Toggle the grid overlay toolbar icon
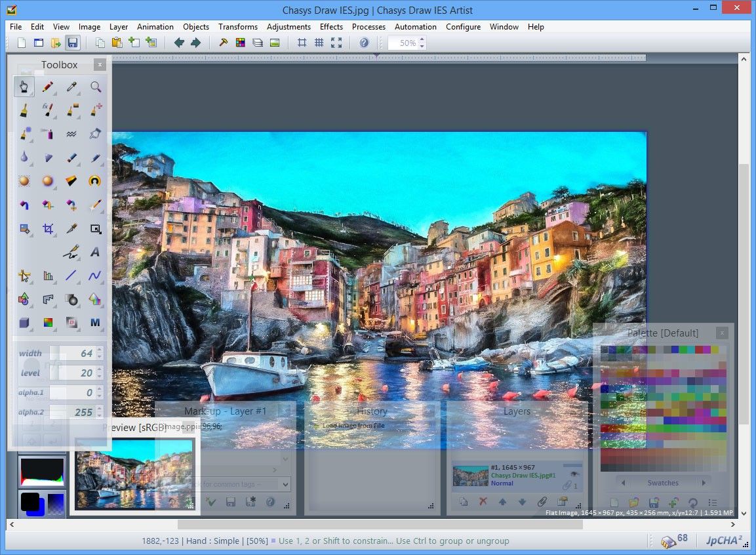 point(319,43)
